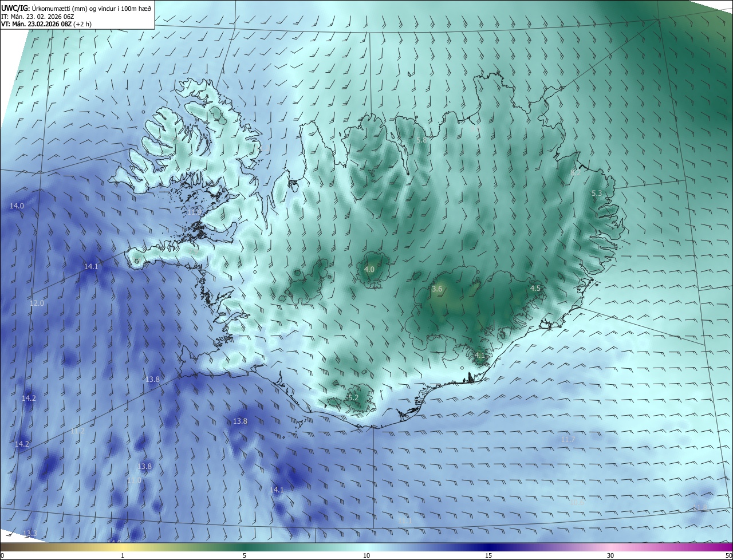
Task: Click the 11.7 value label
Action: (x=568, y=439)
